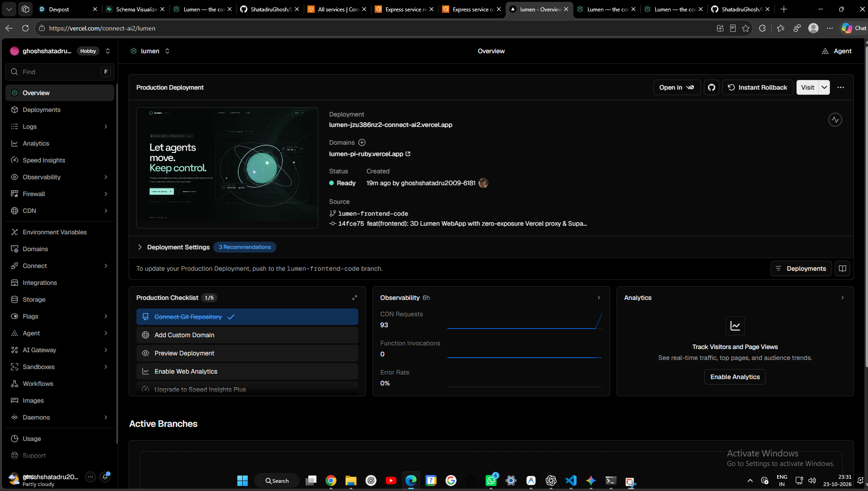
Task: Open Speed Insights in the sidebar
Action: [x=60, y=160]
